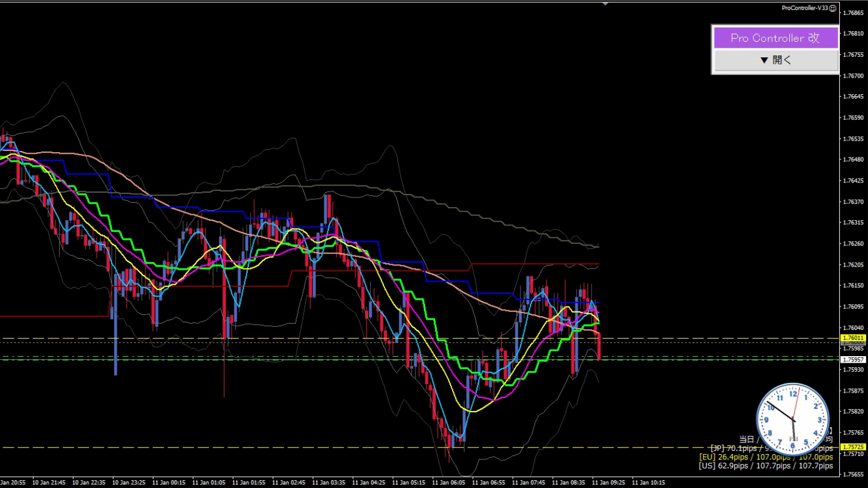Image resolution: width=868 pixels, height=488 pixels.
Task: Select the white 1.75957 current price label
Action: pos(852,360)
